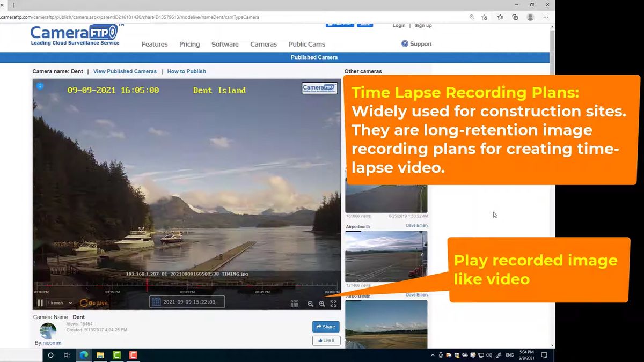Open the 1 frame/s speed dropdown
The height and width of the screenshot is (362, 644).
[60, 303]
